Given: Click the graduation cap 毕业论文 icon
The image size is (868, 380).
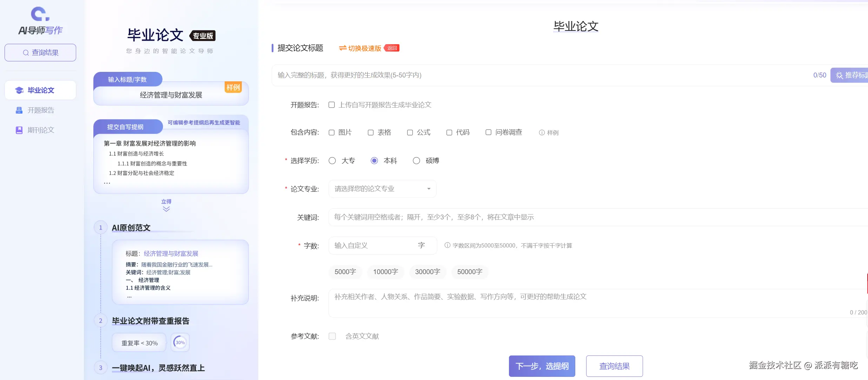Looking at the screenshot, I should point(19,90).
